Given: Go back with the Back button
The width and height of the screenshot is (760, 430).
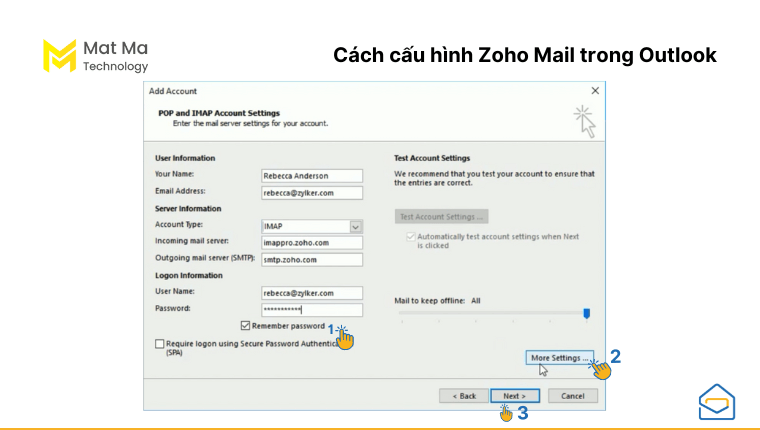Looking at the screenshot, I should point(464,396).
